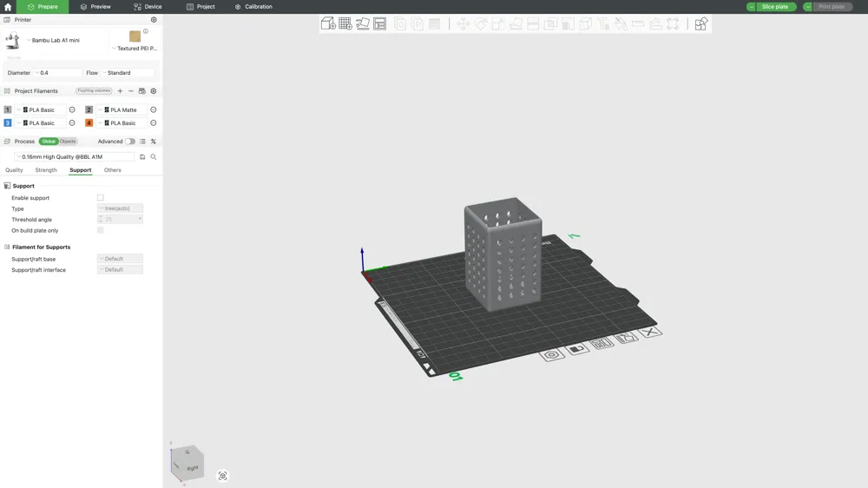Click the compare presets icon next to Advanced
The height and width of the screenshot is (488, 868).
(x=154, y=142)
